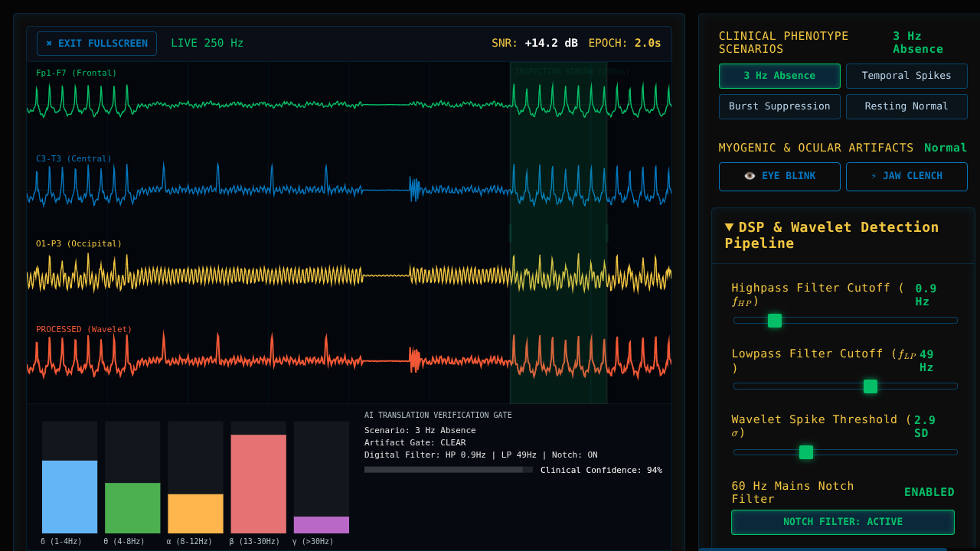The image size is (980, 551).
Task: Click the Clinical Confidence: 94% text
Action: click(601, 471)
